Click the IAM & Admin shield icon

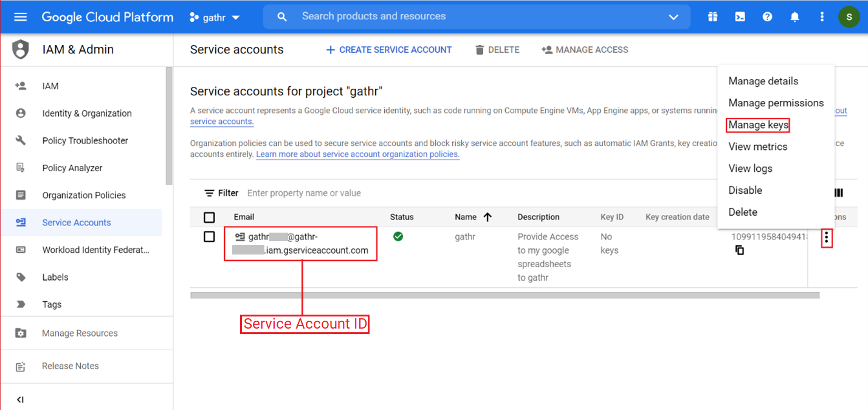point(20,49)
